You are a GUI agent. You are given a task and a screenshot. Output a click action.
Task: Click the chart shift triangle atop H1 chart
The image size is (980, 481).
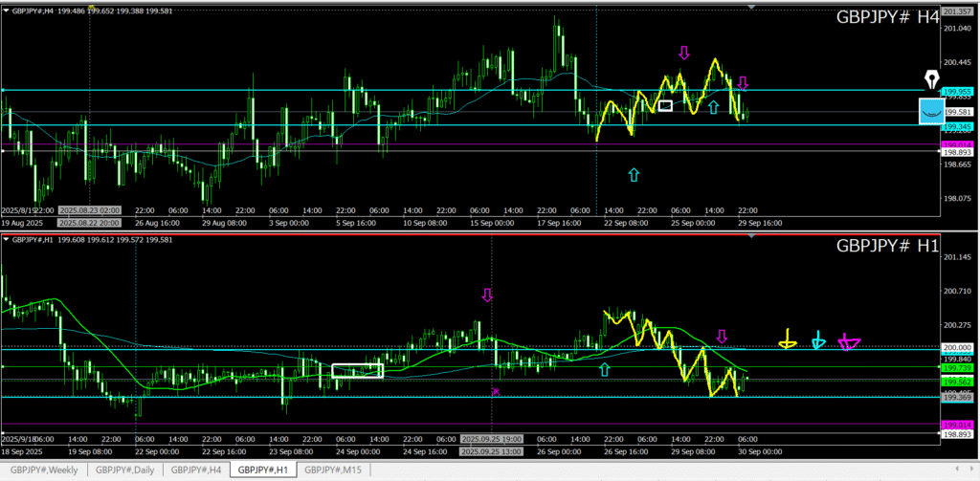[751, 236]
